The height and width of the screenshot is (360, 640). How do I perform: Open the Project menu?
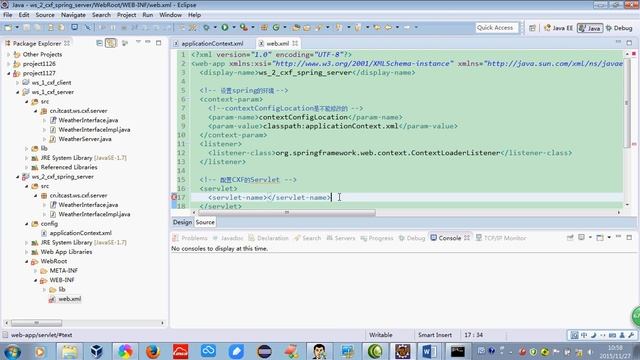127,15
